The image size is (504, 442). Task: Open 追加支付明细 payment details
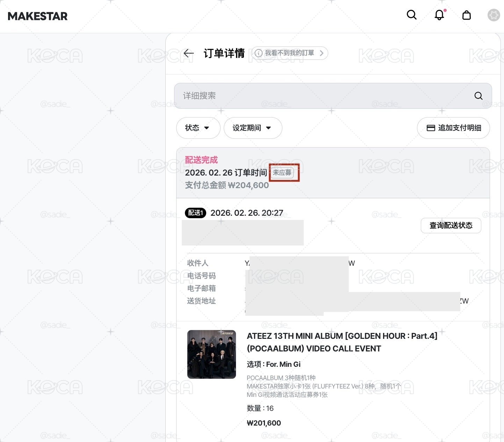pyautogui.click(x=453, y=128)
